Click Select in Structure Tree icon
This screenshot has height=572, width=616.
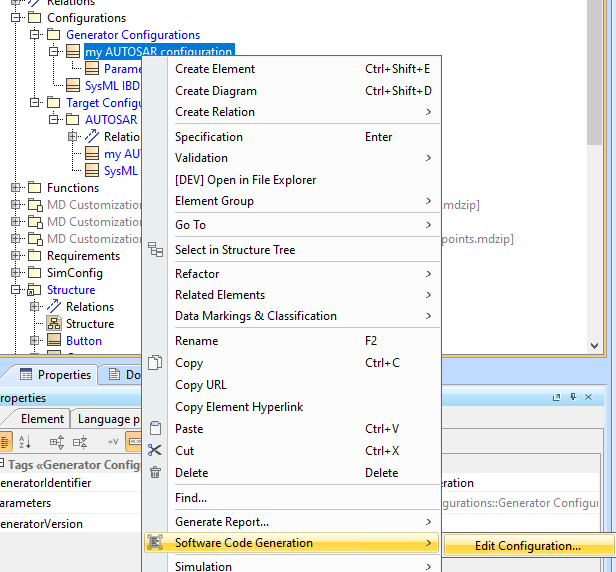(x=155, y=250)
